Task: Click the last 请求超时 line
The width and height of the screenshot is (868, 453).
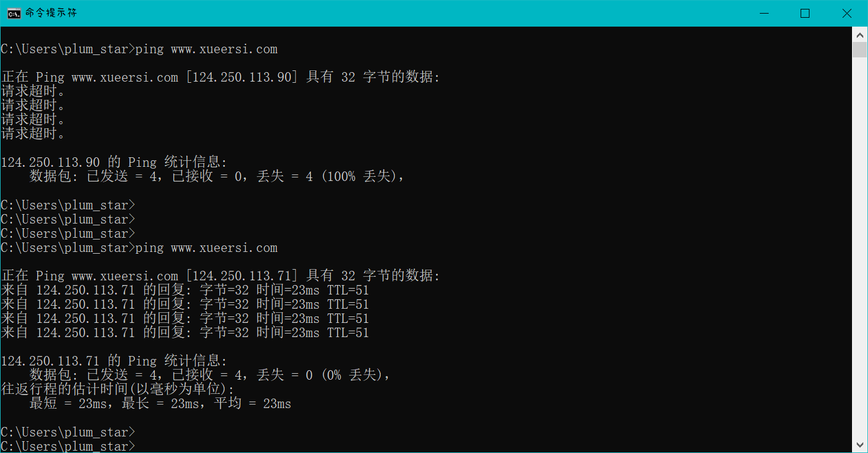Action: point(33,134)
